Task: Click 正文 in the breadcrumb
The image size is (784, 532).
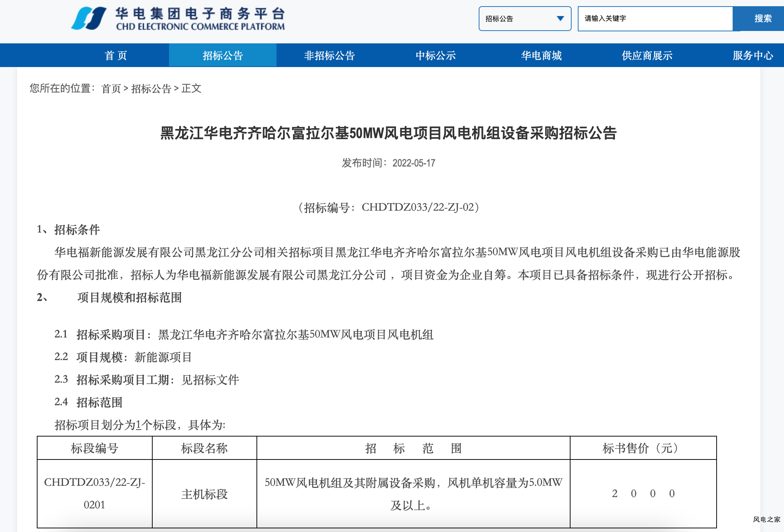Action: pyautogui.click(x=191, y=89)
